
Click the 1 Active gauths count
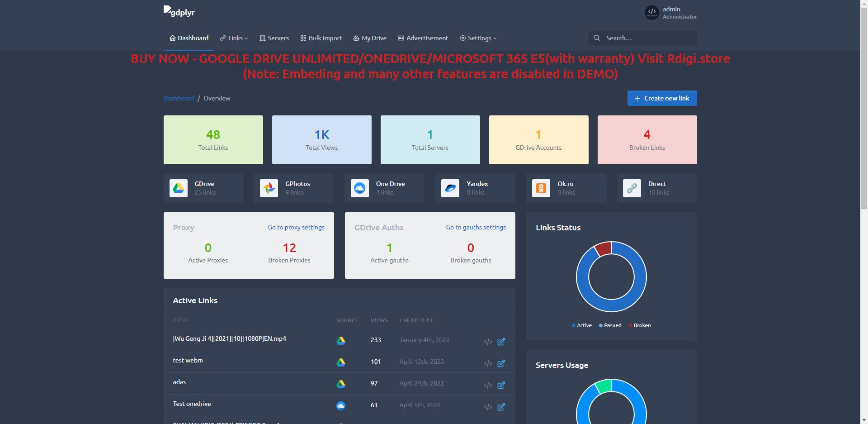(389, 248)
